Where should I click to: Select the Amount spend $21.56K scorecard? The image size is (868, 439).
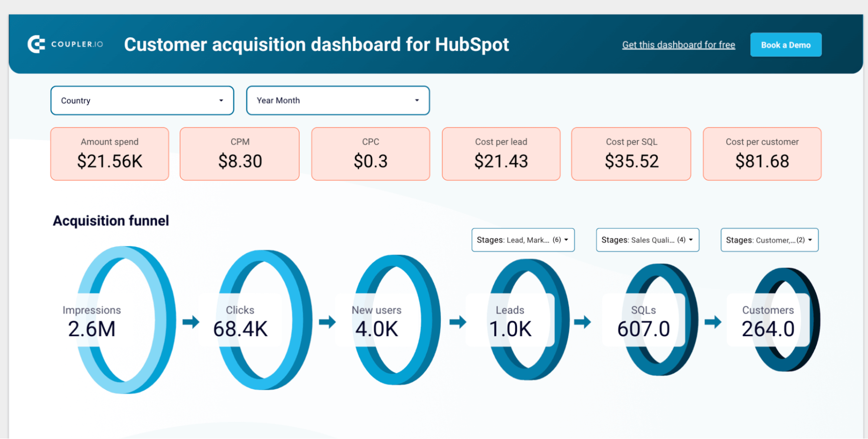[x=109, y=154]
